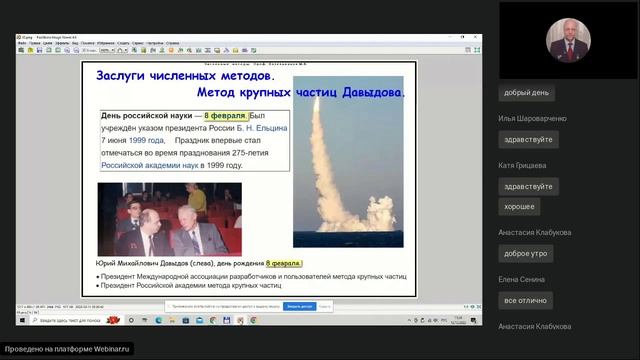Open File Explorer from the taskbar
The height and width of the screenshot is (360, 640).
pyautogui.click(x=172, y=320)
